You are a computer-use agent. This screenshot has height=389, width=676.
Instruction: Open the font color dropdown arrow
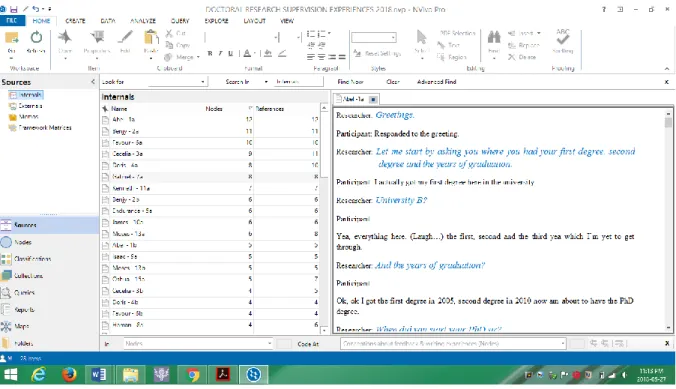tap(255, 53)
